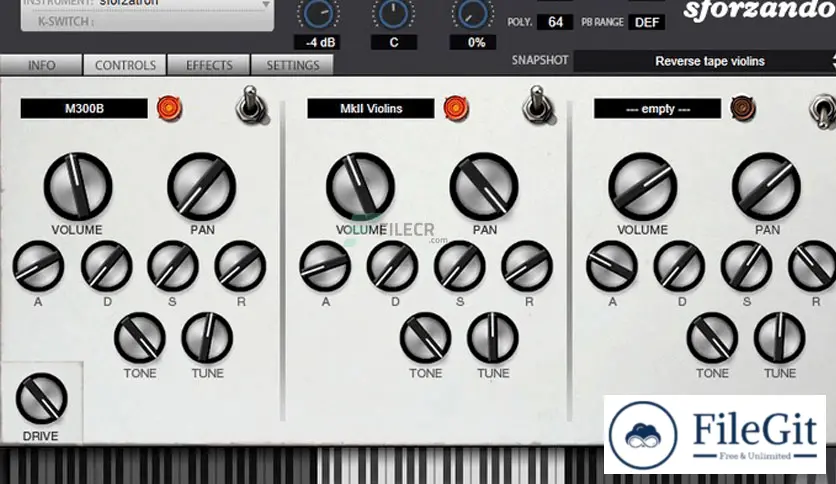Click the Drive knob

(x=42, y=399)
